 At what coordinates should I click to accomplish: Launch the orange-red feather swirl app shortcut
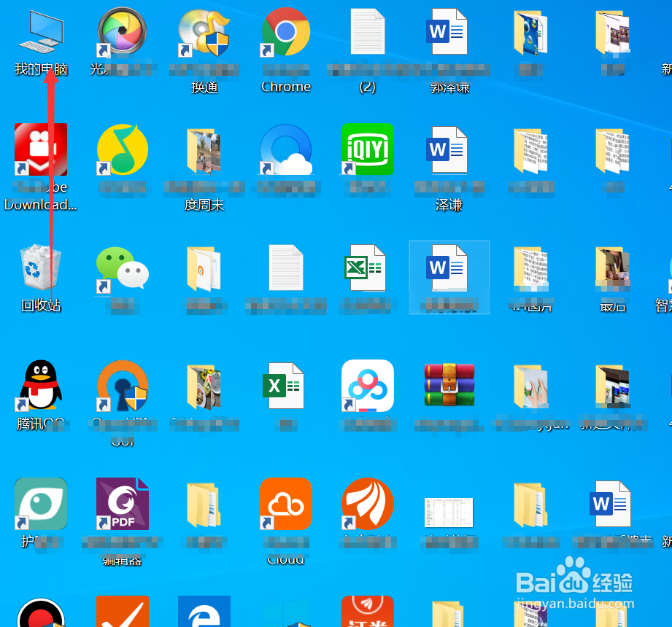367,504
